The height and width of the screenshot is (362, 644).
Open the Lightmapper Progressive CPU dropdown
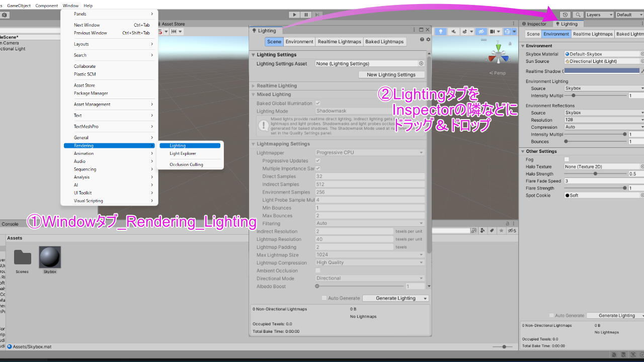click(370, 152)
